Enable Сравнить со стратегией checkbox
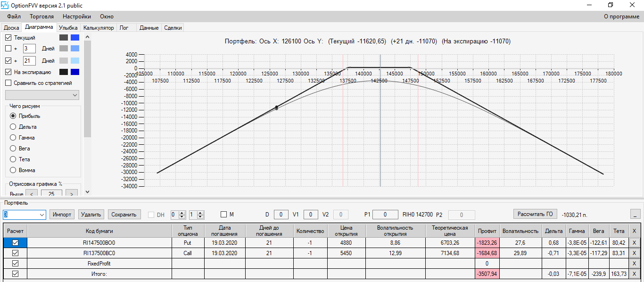This screenshot has height=282, width=644. pyautogui.click(x=8, y=83)
